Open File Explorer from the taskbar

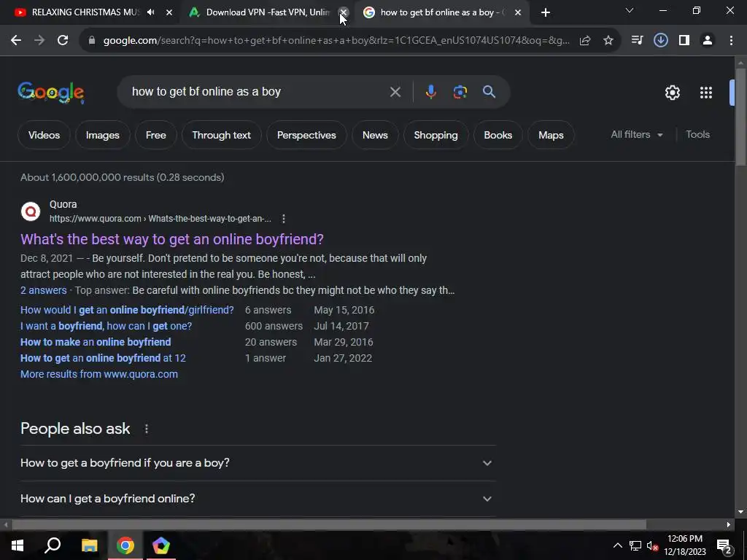click(x=89, y=545)
